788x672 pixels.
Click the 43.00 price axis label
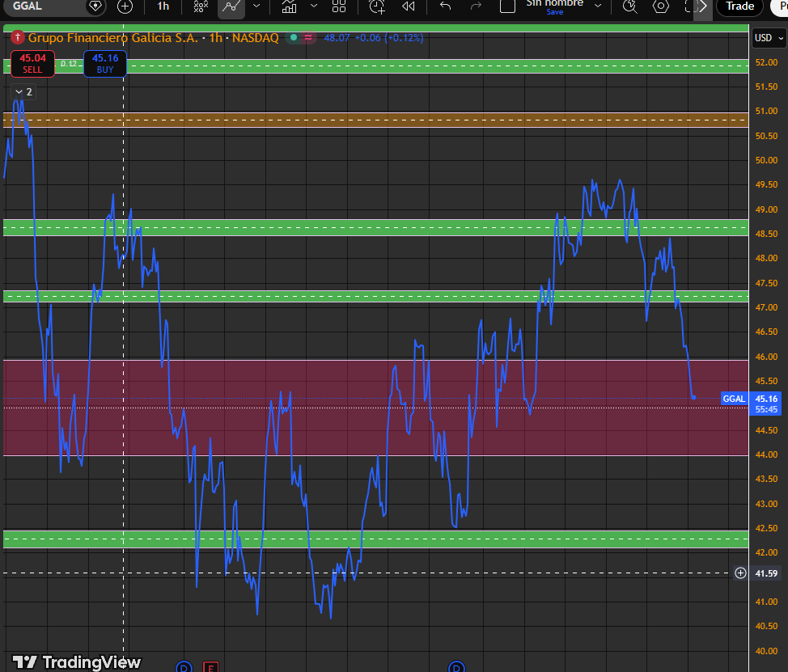click(766, 504)
